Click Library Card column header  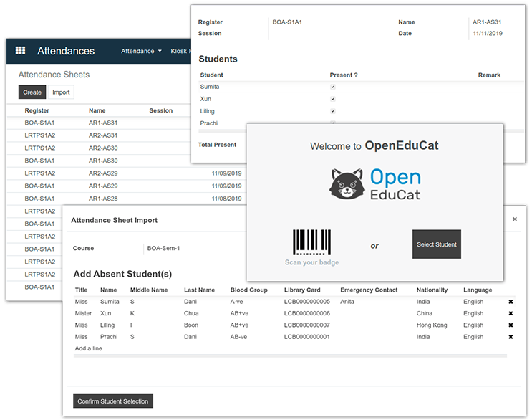coord(302,290)
